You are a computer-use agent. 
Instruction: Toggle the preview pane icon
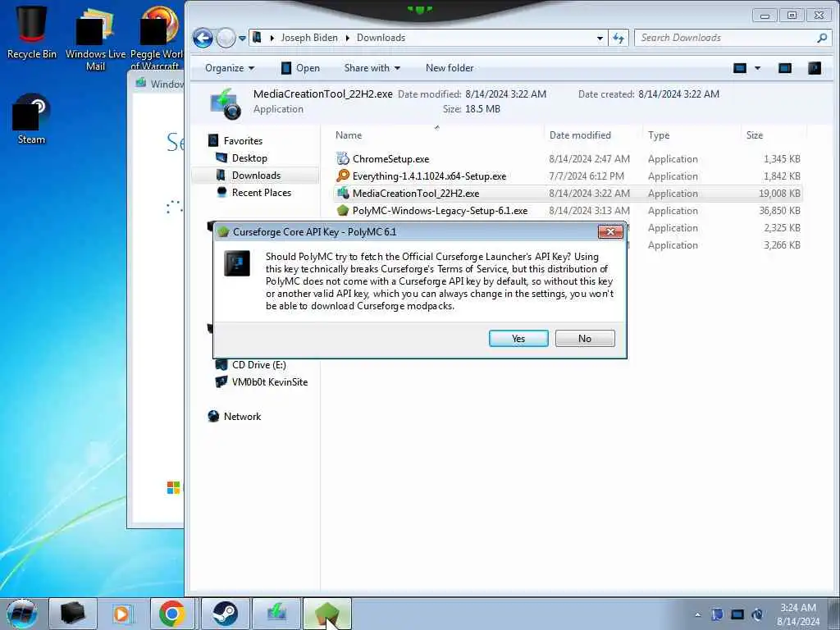click(x=785, y=68)
